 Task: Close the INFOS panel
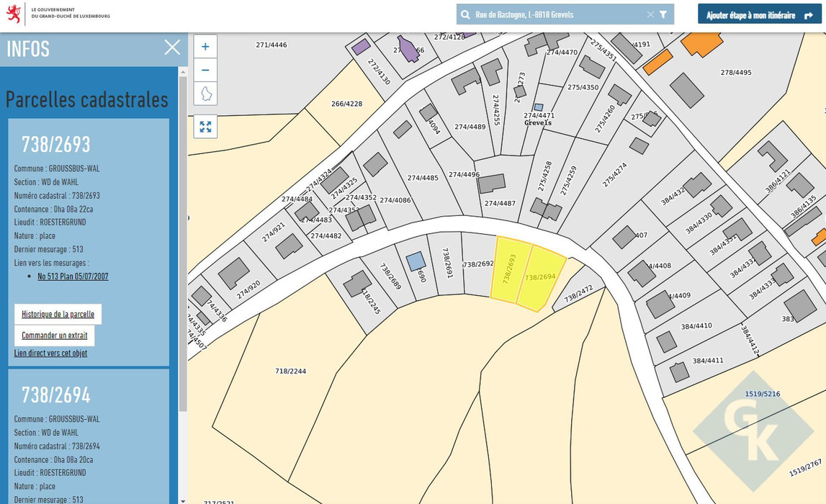tap(172, 48)
